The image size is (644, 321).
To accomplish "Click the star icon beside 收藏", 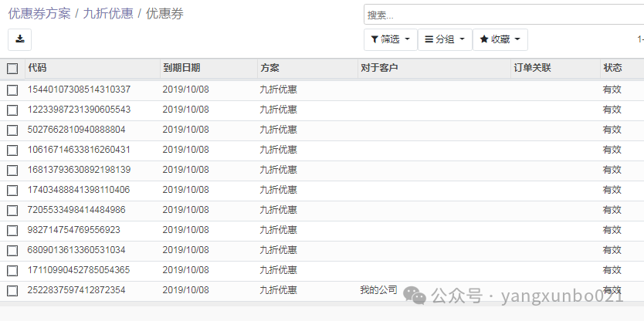I will (x=484, y=39).
